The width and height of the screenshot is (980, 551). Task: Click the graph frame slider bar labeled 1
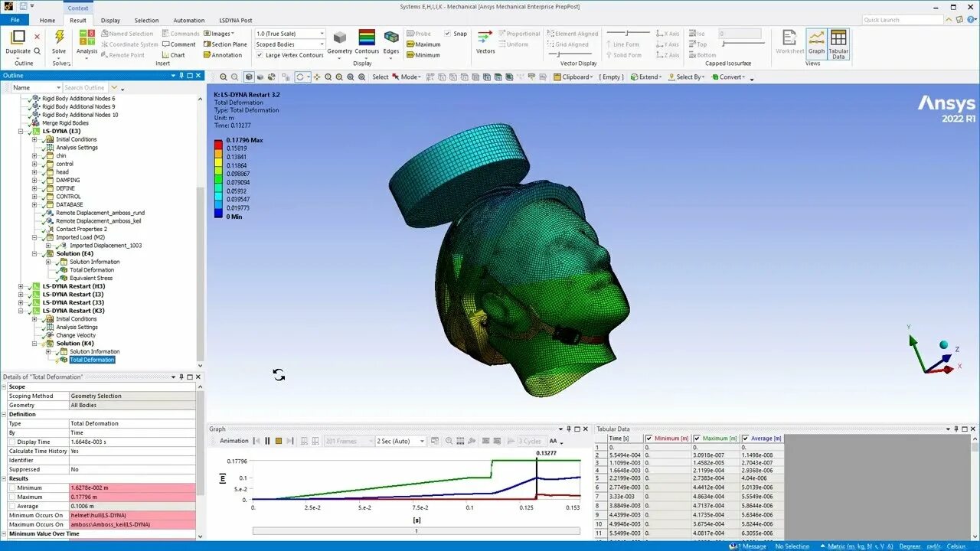coord(416,531)
